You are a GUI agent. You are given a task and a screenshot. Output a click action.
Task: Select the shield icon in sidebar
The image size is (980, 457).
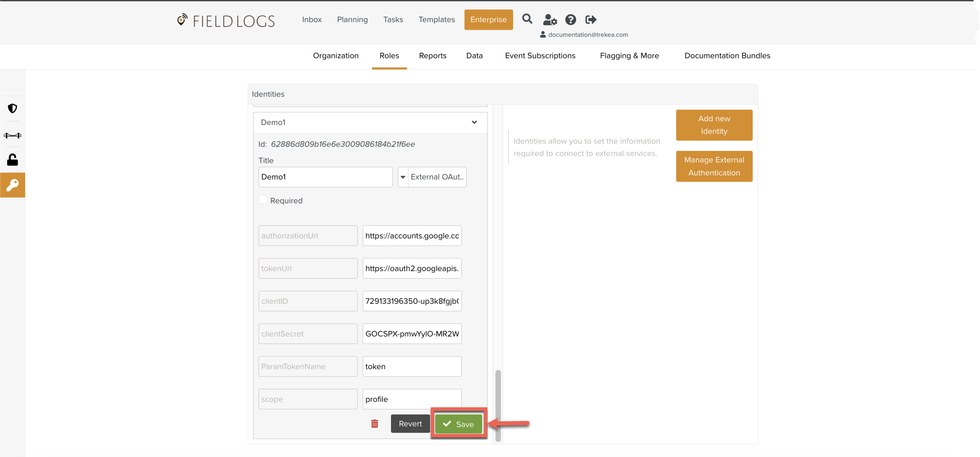13,108
